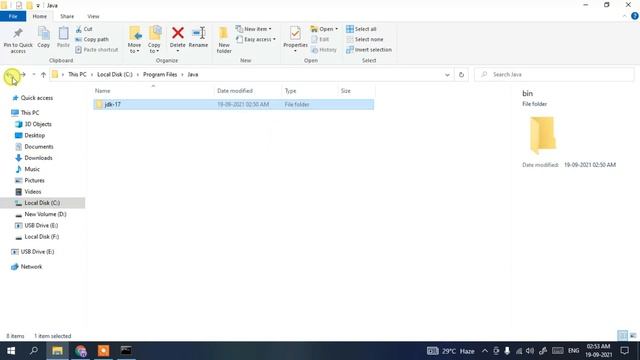Cut the selected item
This screenshot has width=640, height=360.
click(x=84, y=29)
